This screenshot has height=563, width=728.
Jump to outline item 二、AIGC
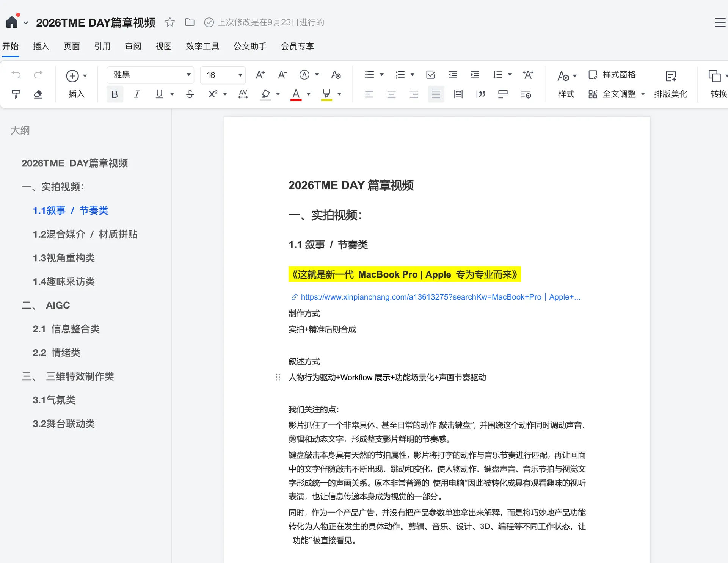click(x=46, y=305)
